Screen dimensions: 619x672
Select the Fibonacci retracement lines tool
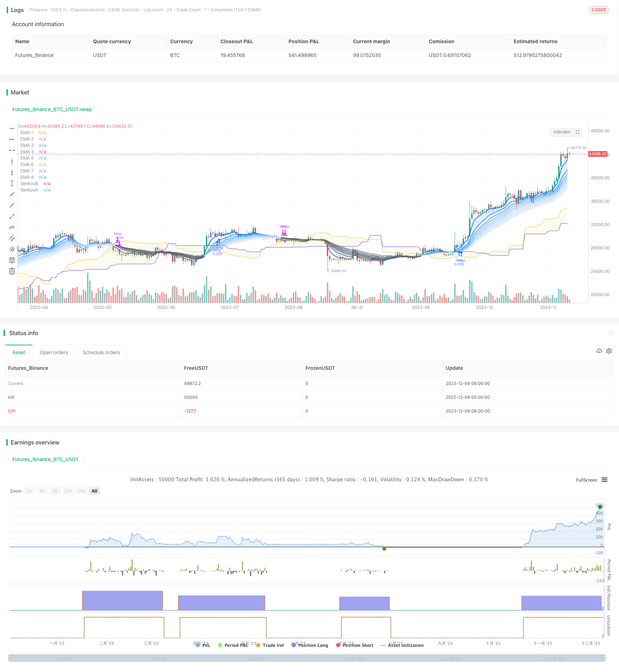12,260
